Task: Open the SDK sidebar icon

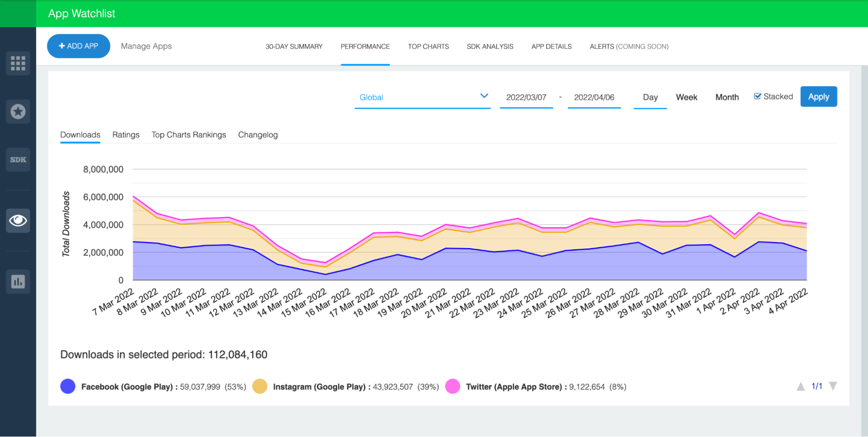Action: tap(18, 160)
